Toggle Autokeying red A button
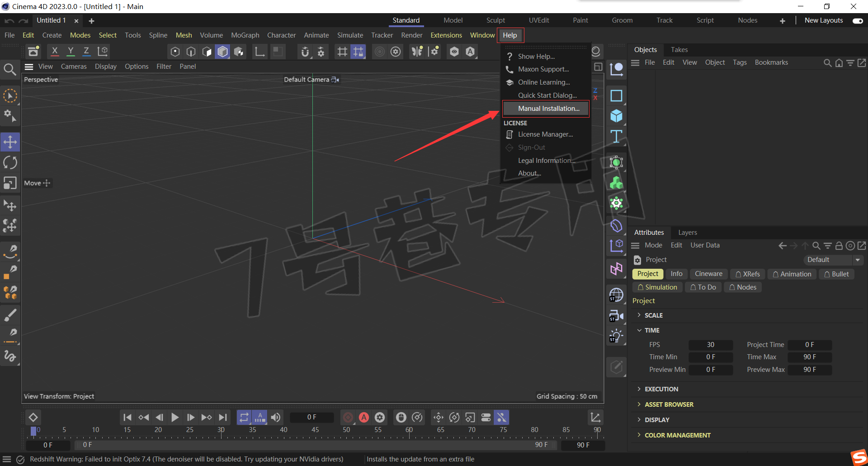 (x=364, y=418)
